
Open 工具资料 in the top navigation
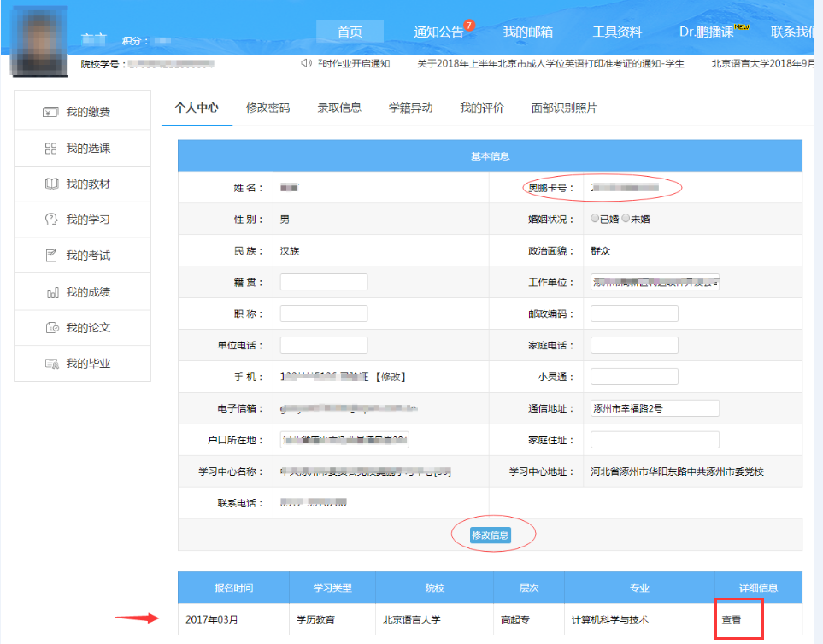(618, 31)
